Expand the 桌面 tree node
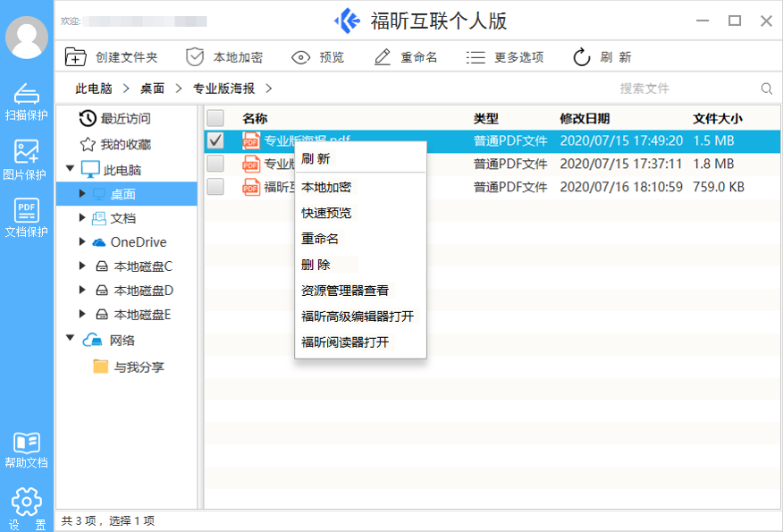Screen dimensions: 783x532 [82, 193]
